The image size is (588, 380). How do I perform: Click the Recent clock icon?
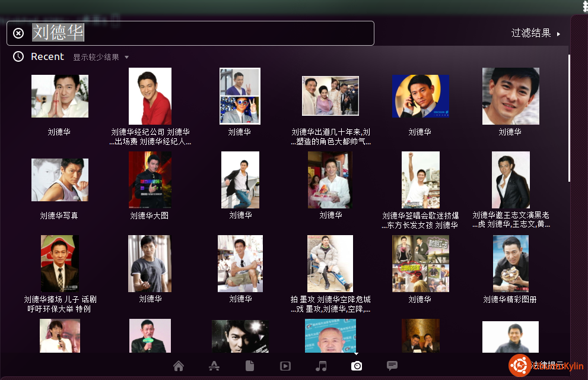point(18,56)
